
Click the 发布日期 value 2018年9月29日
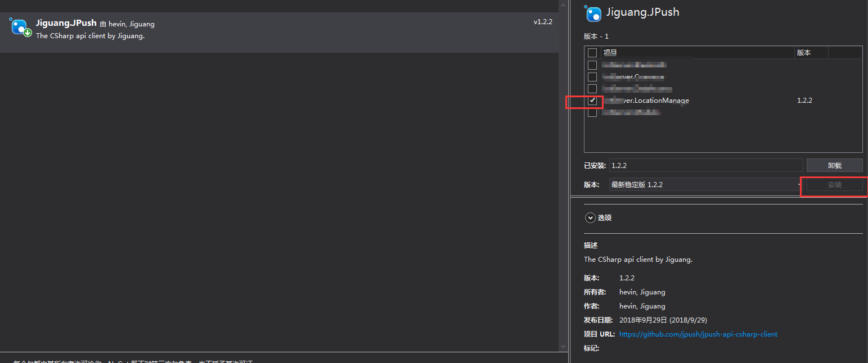tap(663, 320)
